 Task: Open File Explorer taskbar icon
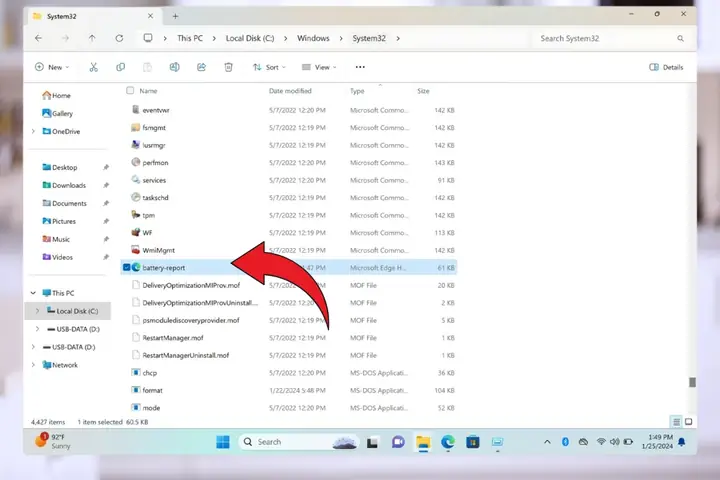click(423, 442)
